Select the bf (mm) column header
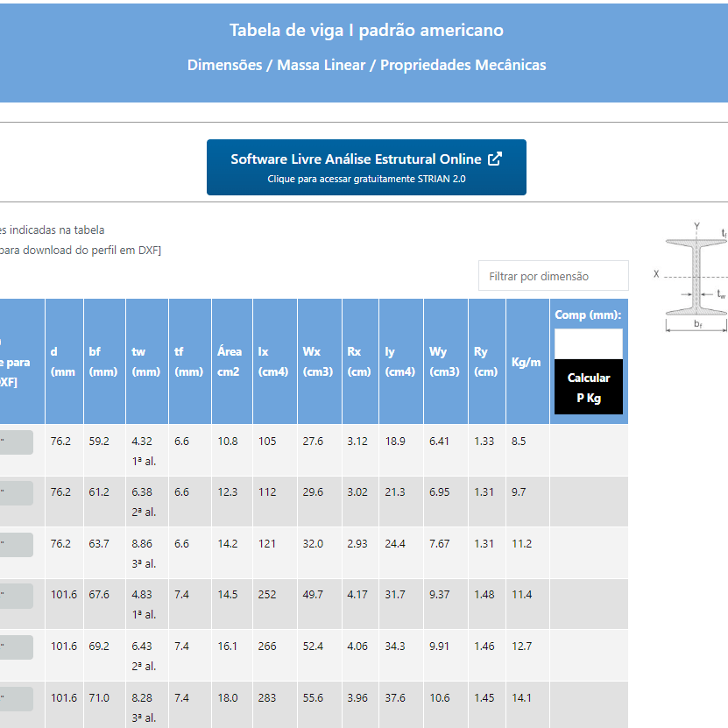Image resolution: width=728 pixels, height=728 pixels. [x=103, y=361]
